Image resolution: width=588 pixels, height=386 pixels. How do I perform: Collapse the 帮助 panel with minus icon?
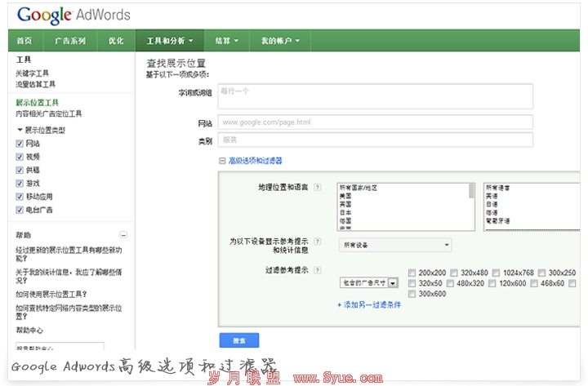point(123,235)
